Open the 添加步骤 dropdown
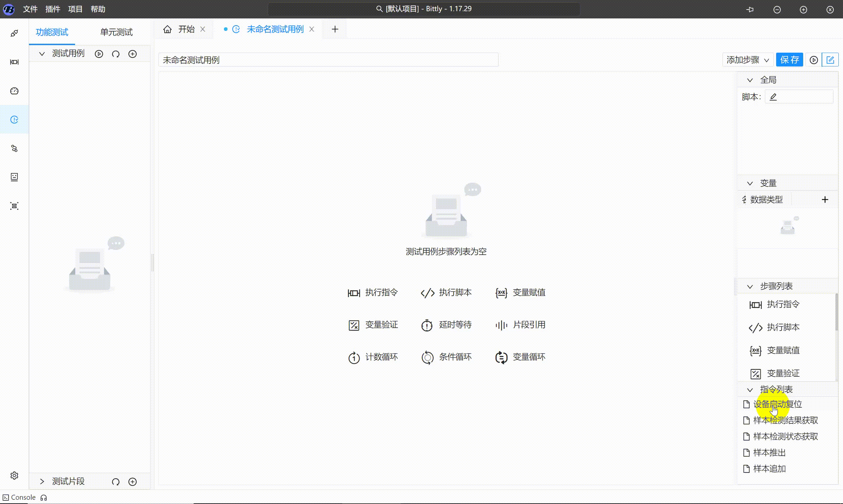The height and width of the screenshot is (504, 843). coord(747,60)
